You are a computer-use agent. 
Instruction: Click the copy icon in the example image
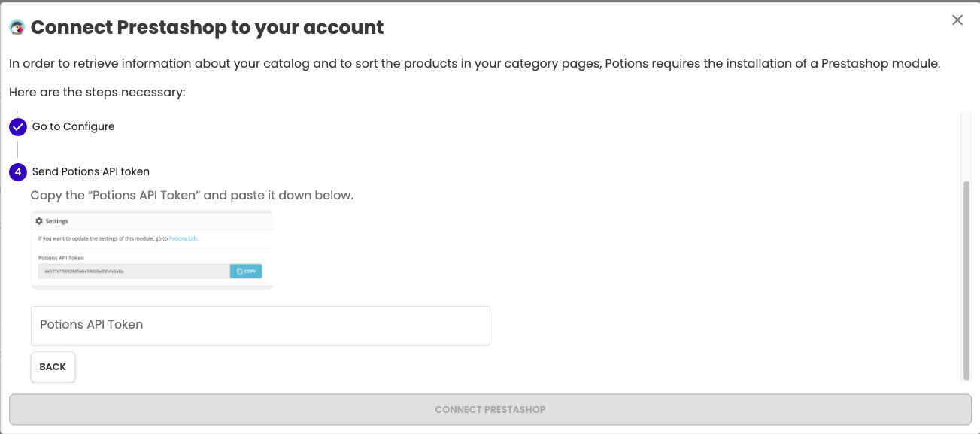coord(239,271)
